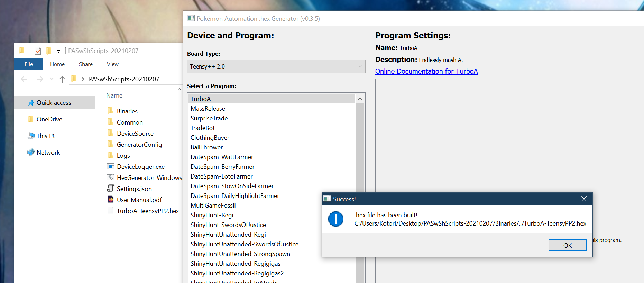Open OneDrive in navigation pane
644x283 pixels.
point(49,119)
